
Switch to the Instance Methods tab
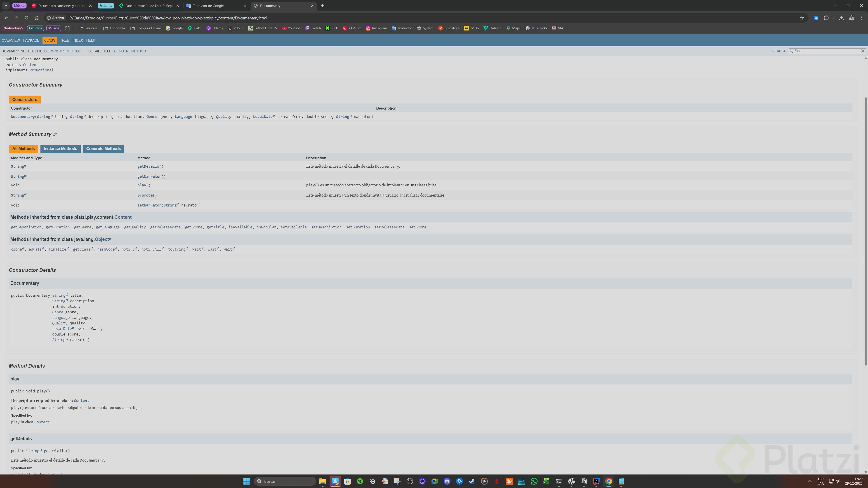(60, 149)
